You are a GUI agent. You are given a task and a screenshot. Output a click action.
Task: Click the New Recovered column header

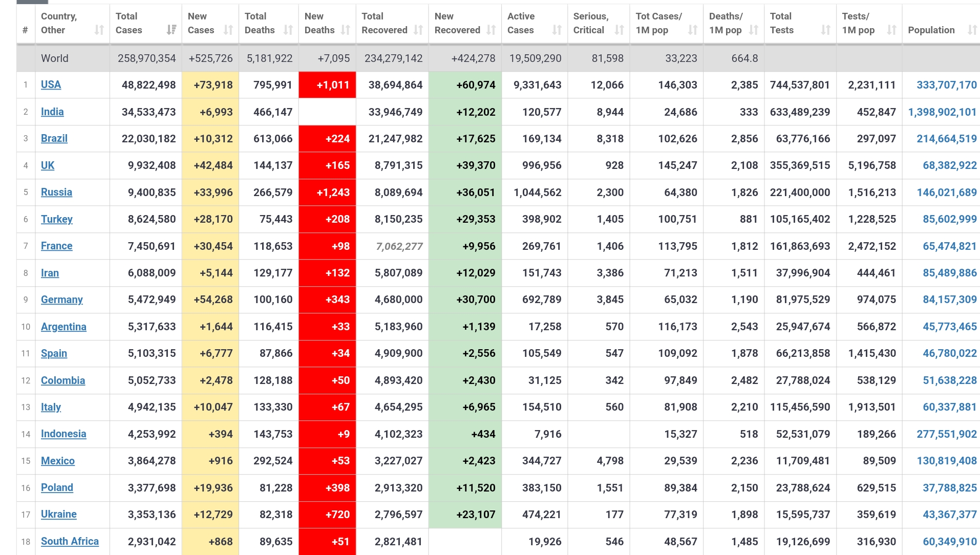click(457, 24)
